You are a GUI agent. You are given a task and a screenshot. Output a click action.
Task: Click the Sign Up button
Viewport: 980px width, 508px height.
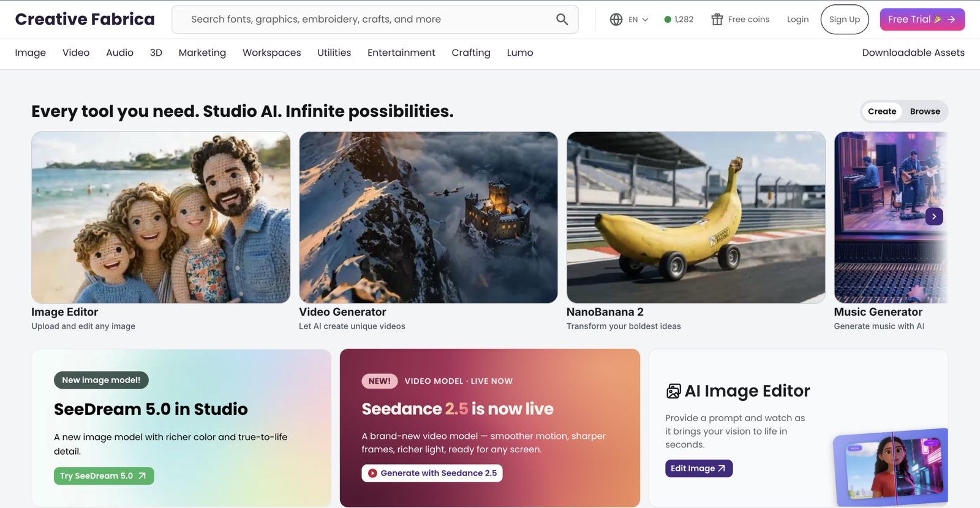tap(845, 20)
